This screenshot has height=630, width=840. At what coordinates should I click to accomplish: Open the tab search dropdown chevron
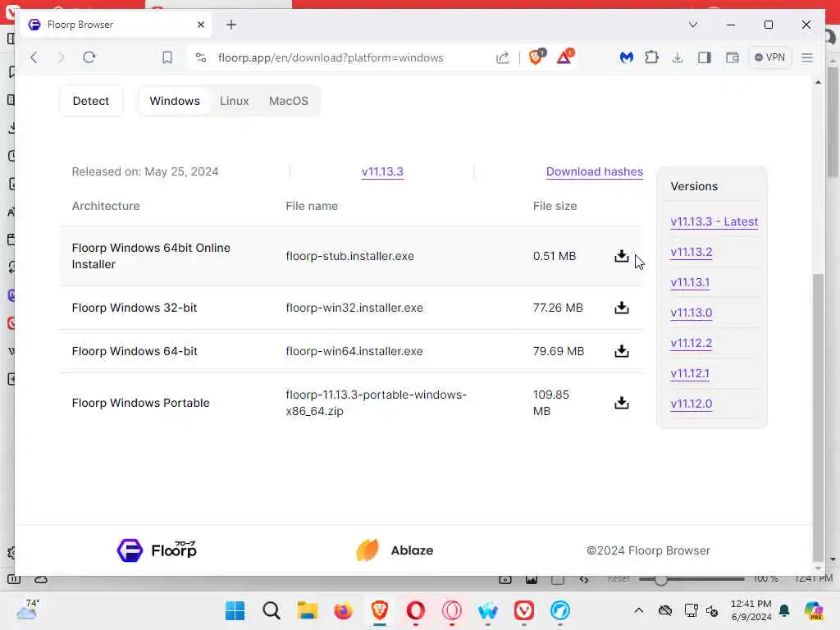point(692,25)
